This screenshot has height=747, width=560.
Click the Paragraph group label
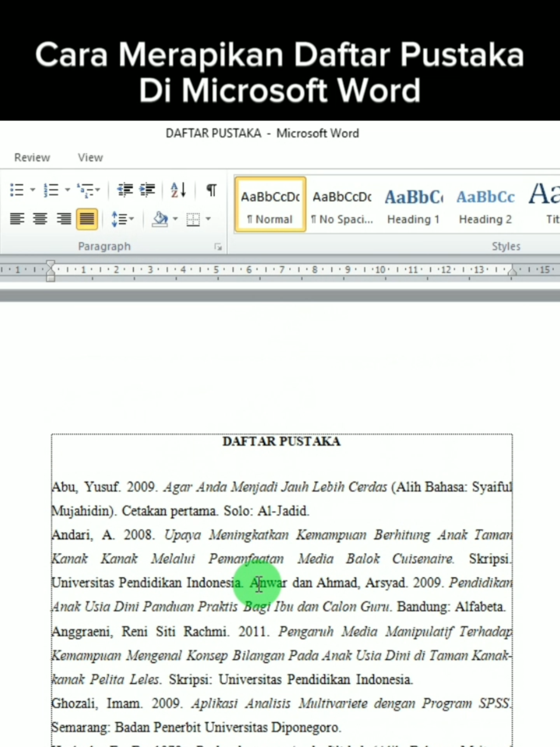[104, 247]
